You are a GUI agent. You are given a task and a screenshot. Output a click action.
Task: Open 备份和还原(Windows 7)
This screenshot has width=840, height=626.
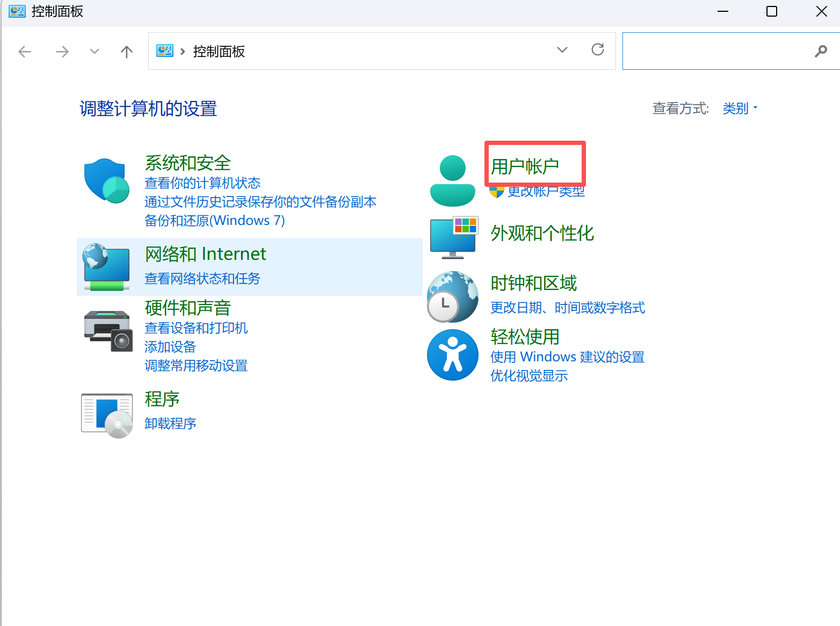tap(214, 220)
